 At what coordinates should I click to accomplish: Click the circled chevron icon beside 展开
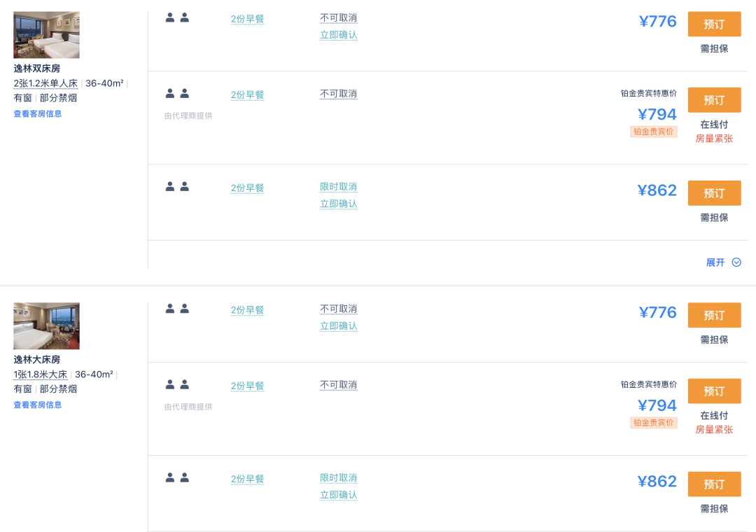click(x=736, y=262)
